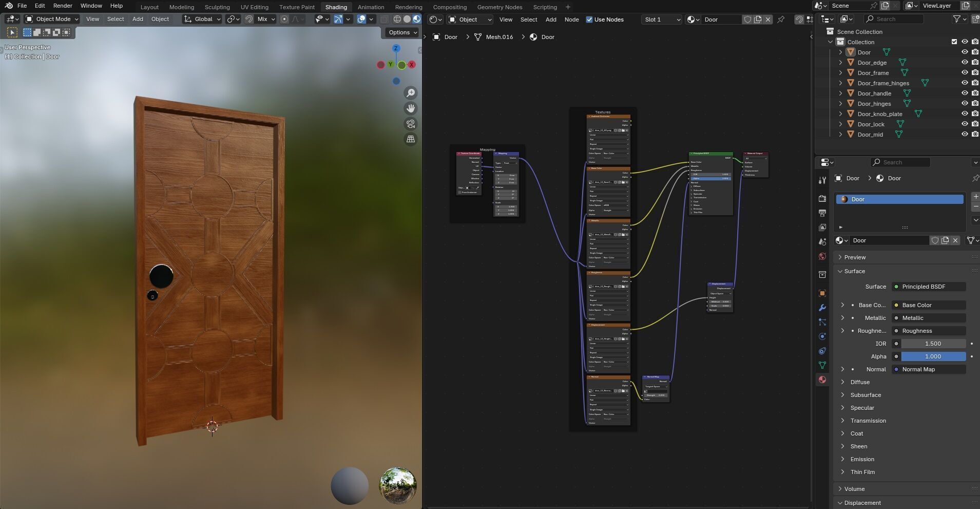This screenshot has height=509, width=980.
Task: Hide Door_frame in viewport
Action: click(x=965, y=72)
